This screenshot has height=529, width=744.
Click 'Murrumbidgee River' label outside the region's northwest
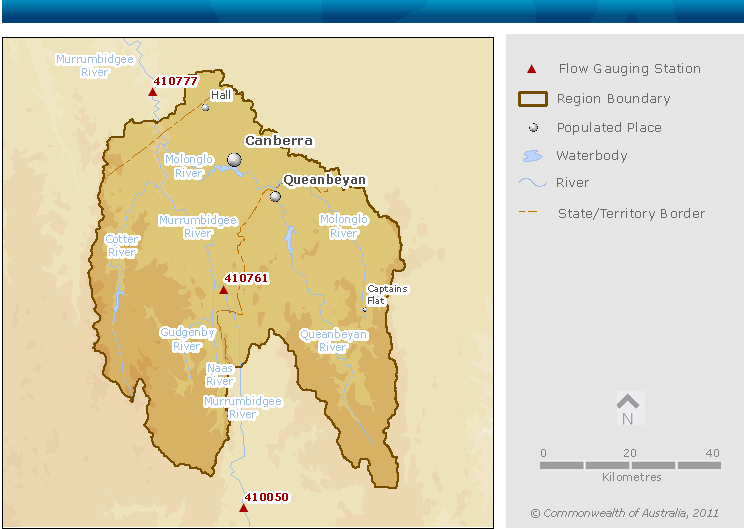95,65
